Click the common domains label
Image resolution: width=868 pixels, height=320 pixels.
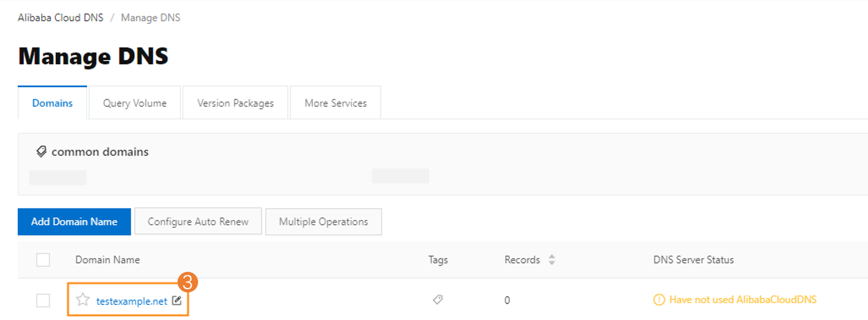(x=100, y=152)
